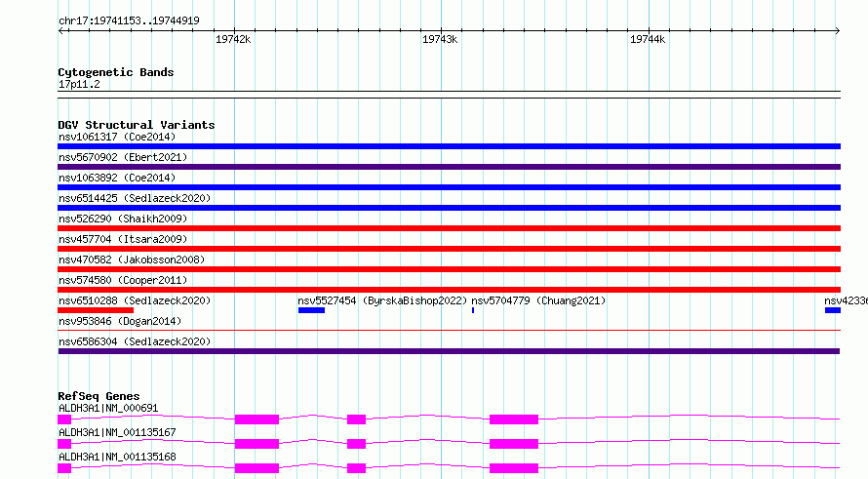Click NM_000691's exon right of 19743k
Viewport: 868px width, 479px height.
click(x=514, y=419)
